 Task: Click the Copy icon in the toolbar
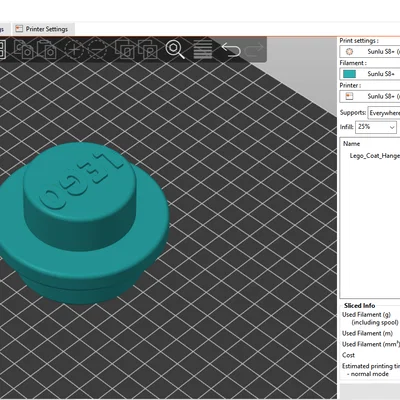pos(23,50)
